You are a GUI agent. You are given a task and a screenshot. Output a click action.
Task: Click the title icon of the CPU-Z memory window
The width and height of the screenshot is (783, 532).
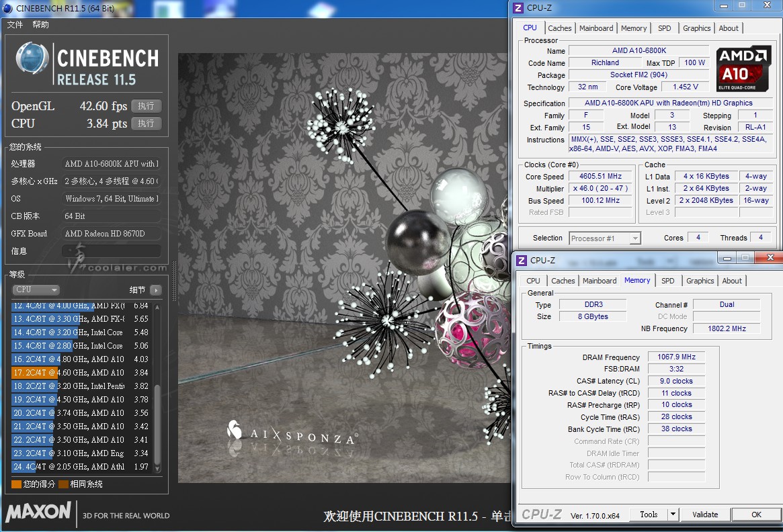click(x=522, y=261)
